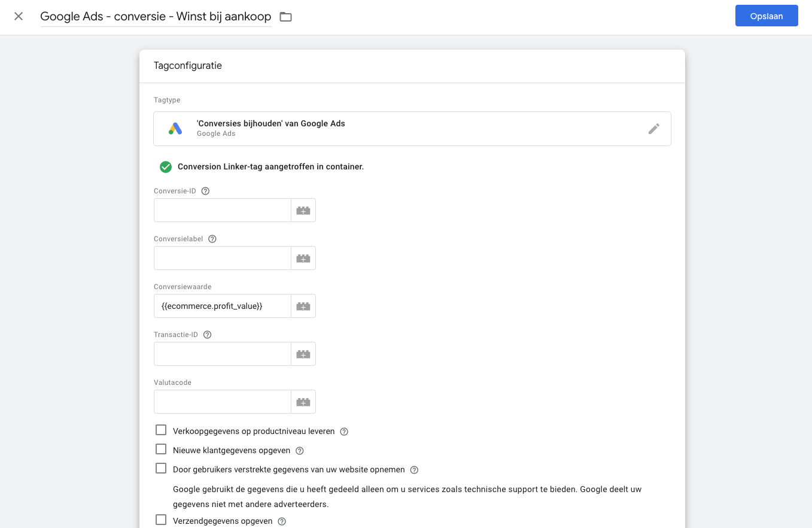Click the Opslaan button
Image resolution: width=812 pixels, height=528 pixels.
pyautogui.click(x=767, y=16)
